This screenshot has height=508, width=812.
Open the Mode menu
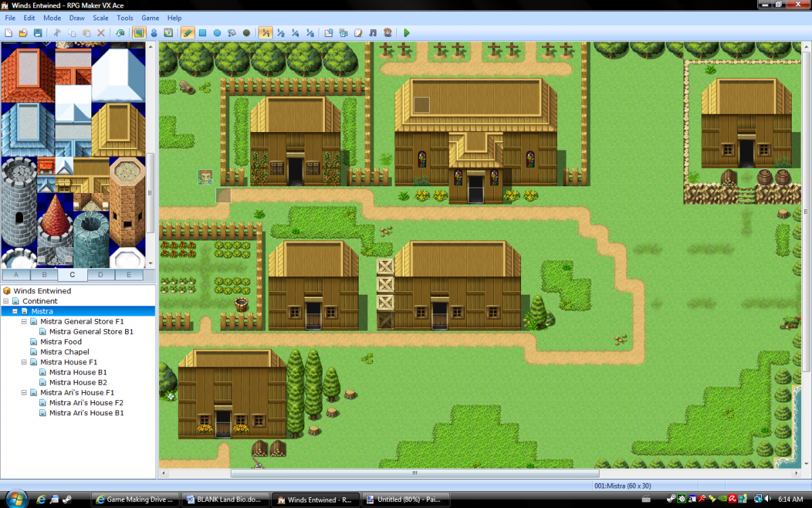[x=52, y=18]
